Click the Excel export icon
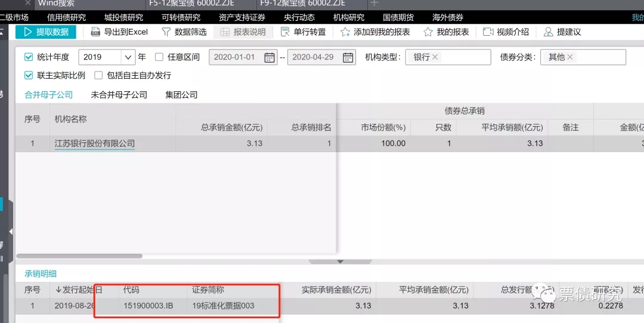Viewport: 644px width, 323px height. pos(95,32)
